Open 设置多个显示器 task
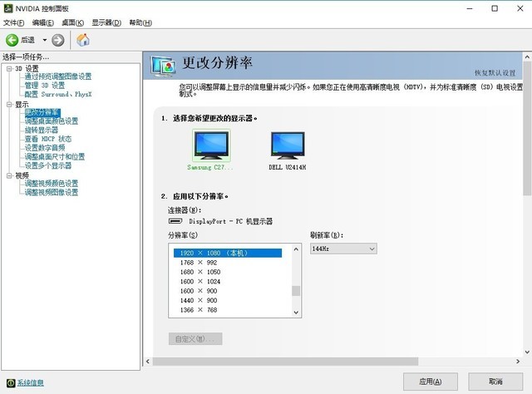 tap(48, 165)
